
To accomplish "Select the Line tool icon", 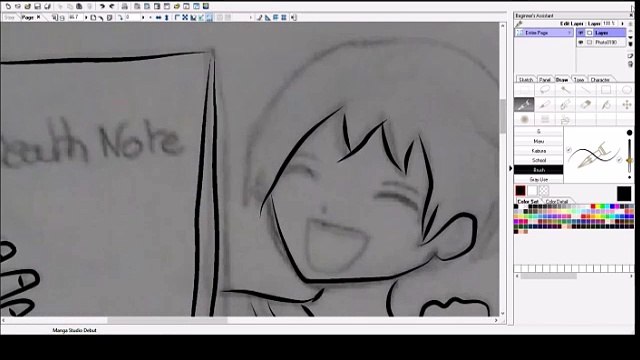I will click(585, 90).
